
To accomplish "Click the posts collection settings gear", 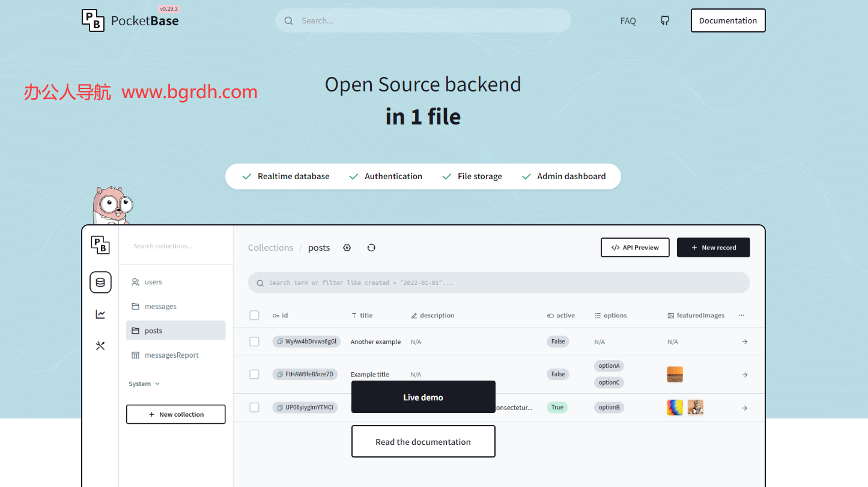I will click(x=347, y=248).
